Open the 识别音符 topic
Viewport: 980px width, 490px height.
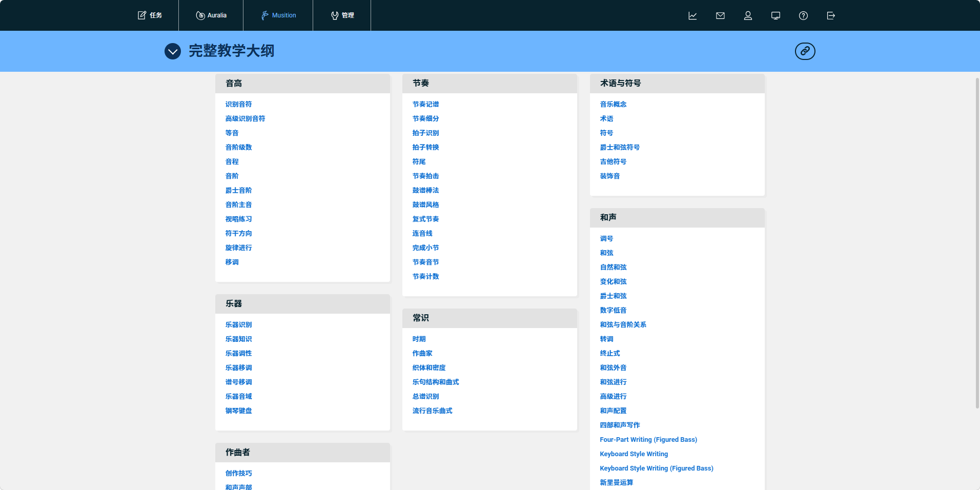coord(238,104)
